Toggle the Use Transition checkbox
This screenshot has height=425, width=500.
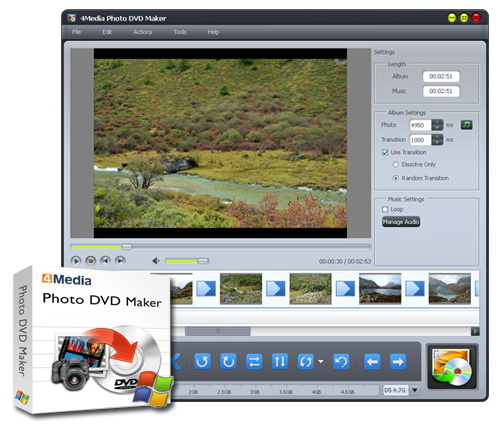(385, 152)
